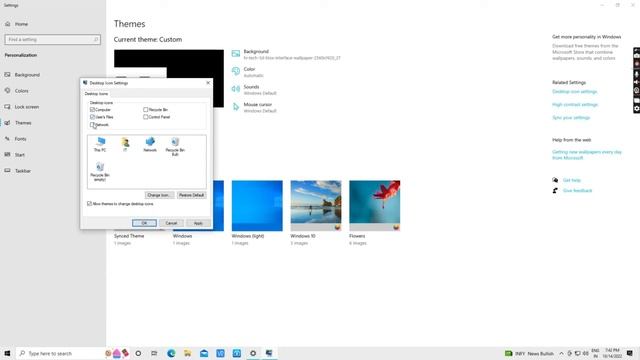Select the Flowers theme thumbnail

375,206
